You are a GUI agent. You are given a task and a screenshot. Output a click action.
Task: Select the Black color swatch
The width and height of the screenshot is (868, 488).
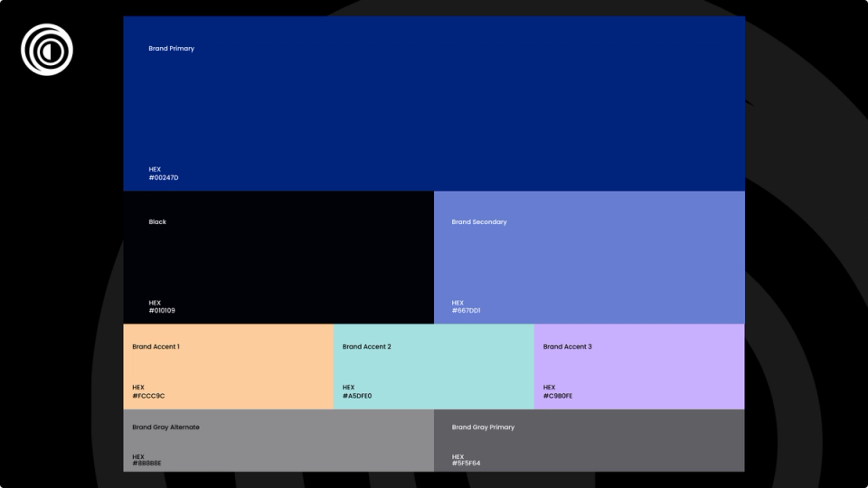tap(278, 258)
